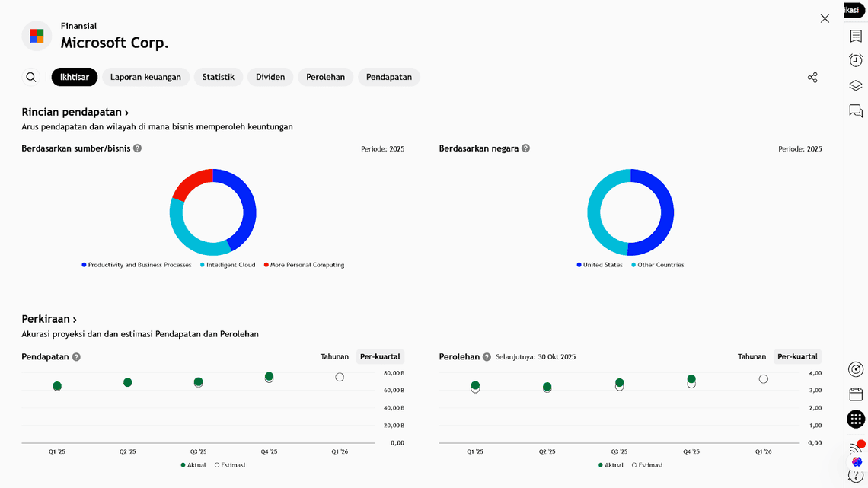
Task: Click the Q4 '25 actual revenue data point
Action: pyautogui.click(x=270, y=376)
